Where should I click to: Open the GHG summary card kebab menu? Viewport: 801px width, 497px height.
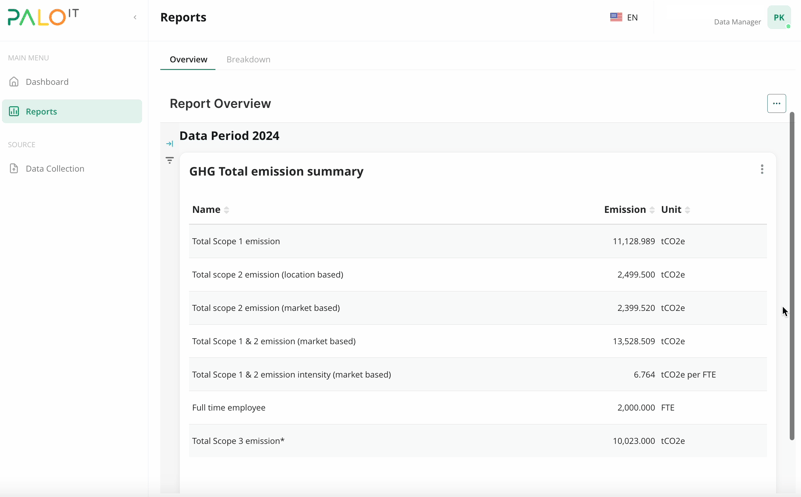click(761, 170)
